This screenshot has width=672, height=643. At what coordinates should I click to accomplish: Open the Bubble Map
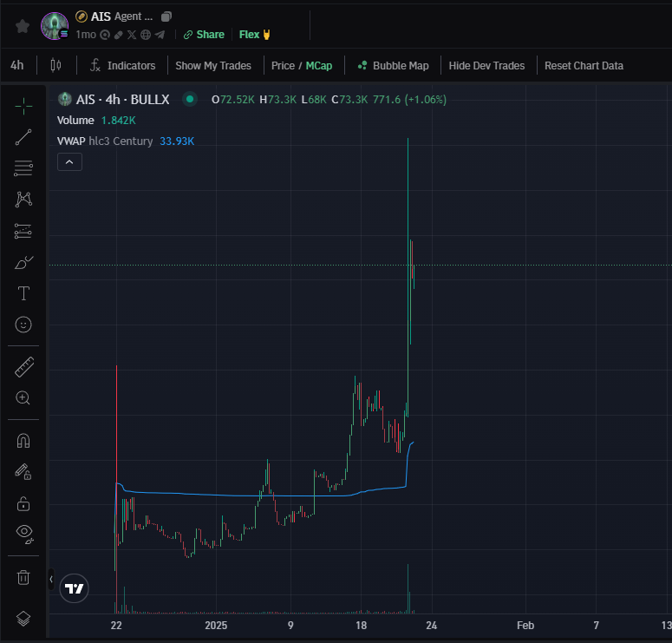393,66
